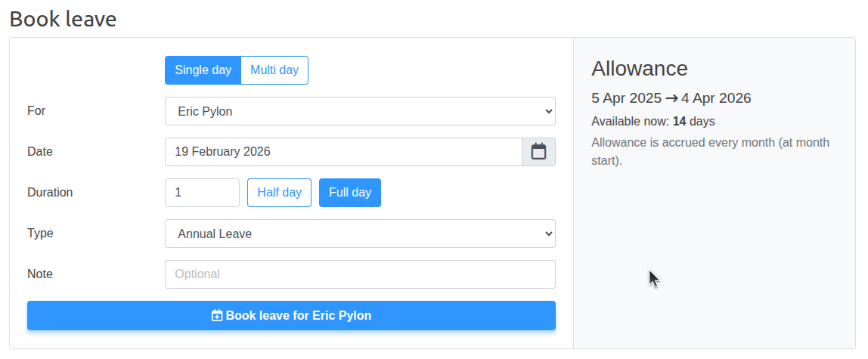Click the "Type" field label

40,234
